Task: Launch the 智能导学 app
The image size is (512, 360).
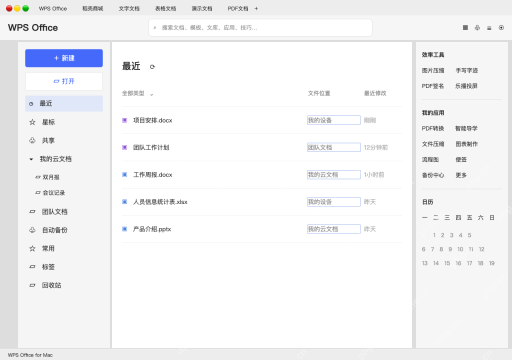Action: click(467, 128)
